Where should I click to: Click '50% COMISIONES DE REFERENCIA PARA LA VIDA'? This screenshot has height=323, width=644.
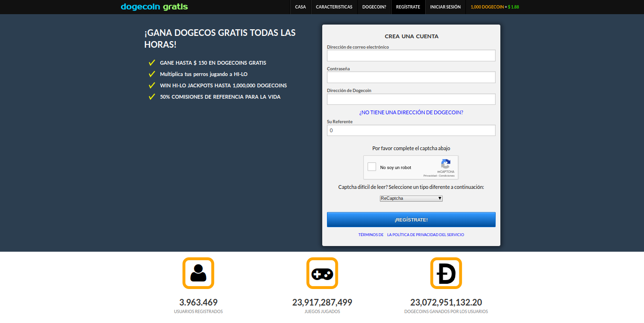(220, 97)
